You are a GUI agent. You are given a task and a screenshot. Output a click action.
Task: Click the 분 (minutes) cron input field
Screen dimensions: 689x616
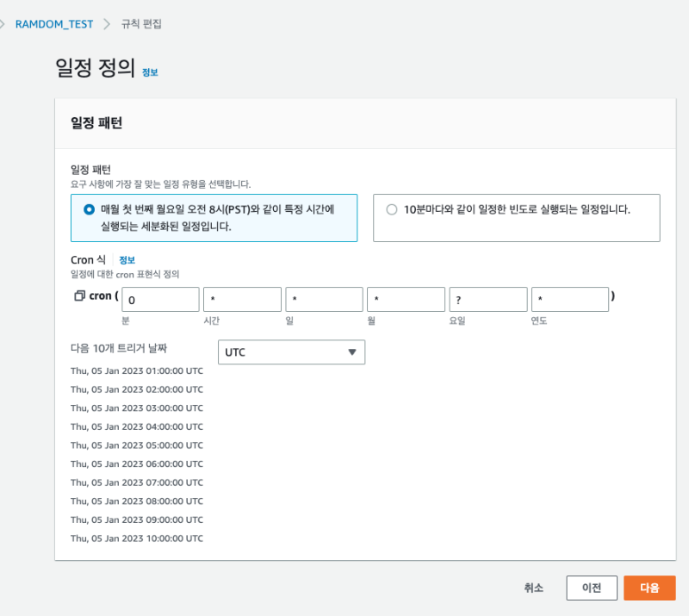click(160, 299)
